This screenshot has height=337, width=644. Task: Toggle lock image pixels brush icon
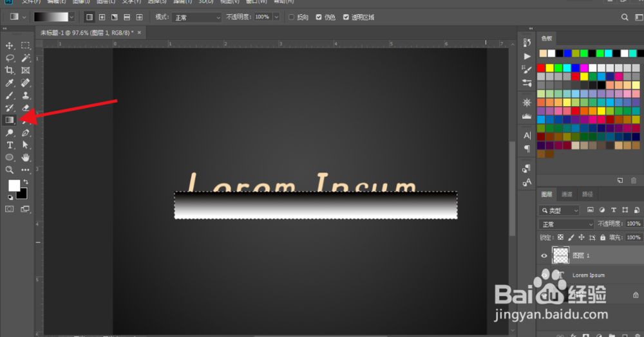tap(571, 237)
